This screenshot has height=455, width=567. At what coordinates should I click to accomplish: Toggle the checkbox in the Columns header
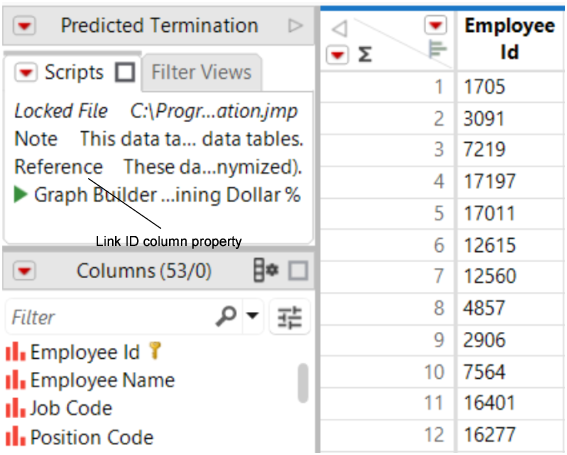pyautogui.click(x=298, y=271)
